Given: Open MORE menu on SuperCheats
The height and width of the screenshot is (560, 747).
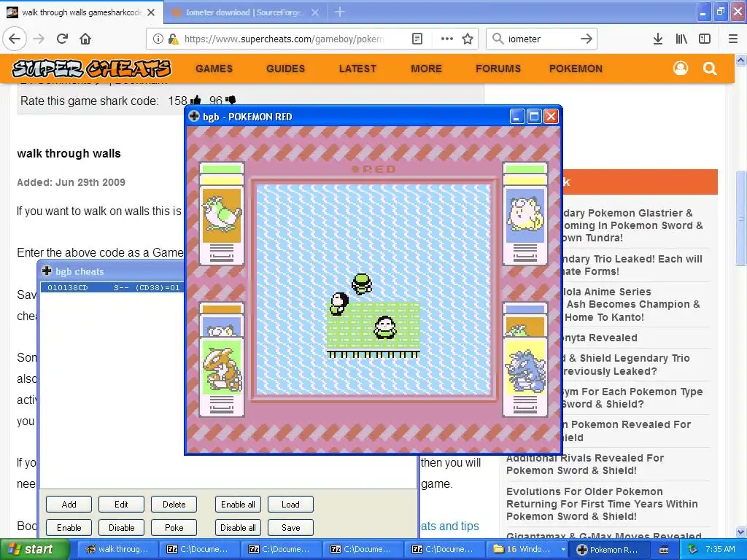Looking at the screenshot, I should click(x=426, y=69).
